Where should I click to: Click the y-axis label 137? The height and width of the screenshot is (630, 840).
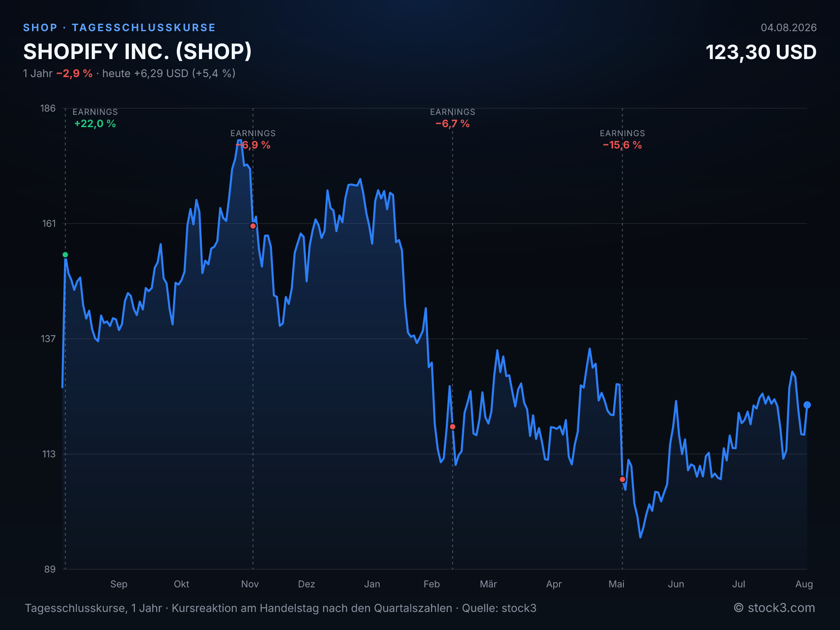click(x=48, y=339)
